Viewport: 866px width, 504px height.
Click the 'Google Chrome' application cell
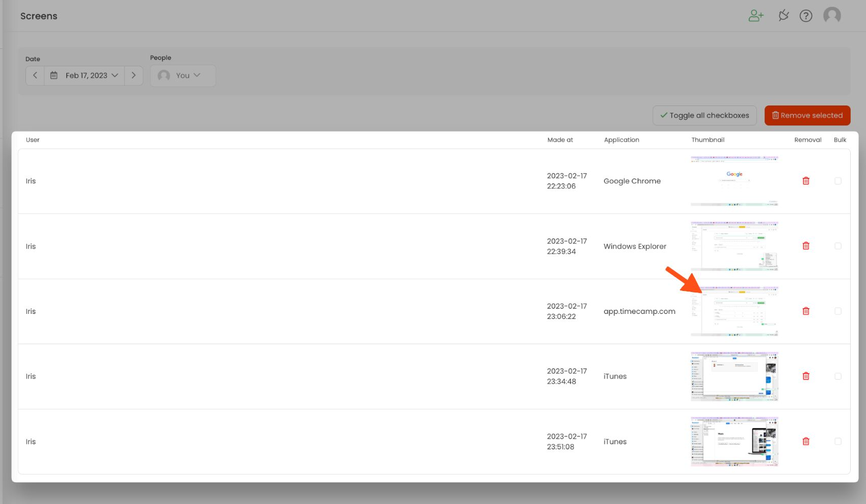tap(632, 181)
